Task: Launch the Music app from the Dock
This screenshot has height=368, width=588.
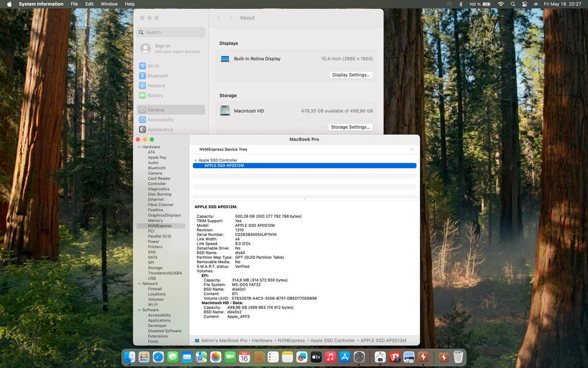Action: pos(330,357)
